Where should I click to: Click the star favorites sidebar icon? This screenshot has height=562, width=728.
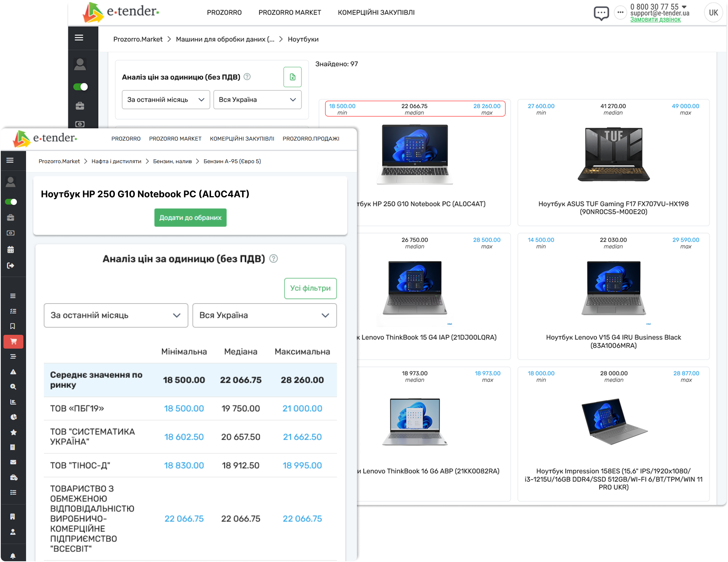tap(13, 432)
